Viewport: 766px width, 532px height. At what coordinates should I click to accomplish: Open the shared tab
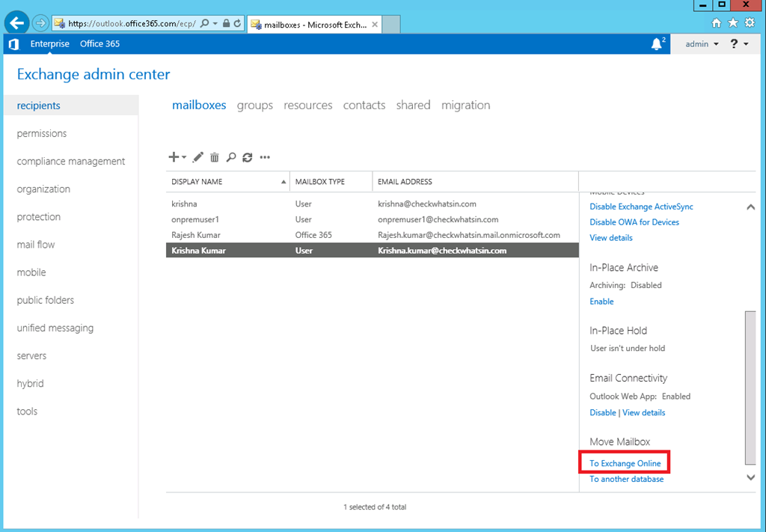tap(413, 105)
